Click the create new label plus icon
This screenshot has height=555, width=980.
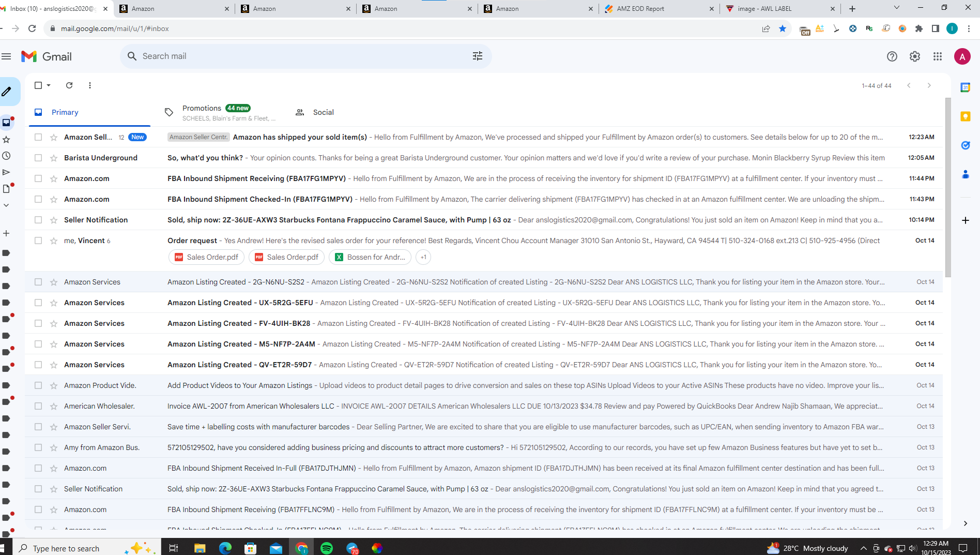pos(6,233)
